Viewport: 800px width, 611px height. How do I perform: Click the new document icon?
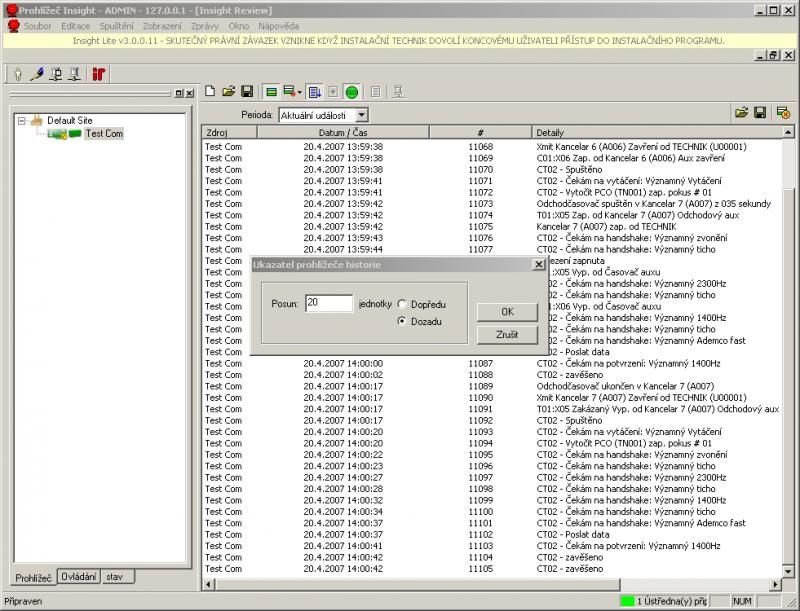tap(210, 91)
